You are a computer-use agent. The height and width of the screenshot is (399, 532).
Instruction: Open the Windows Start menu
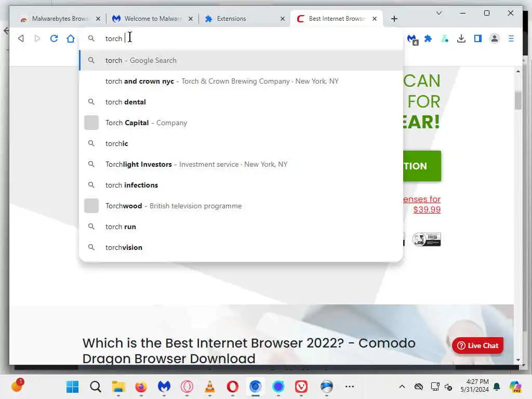coord(72,387)
